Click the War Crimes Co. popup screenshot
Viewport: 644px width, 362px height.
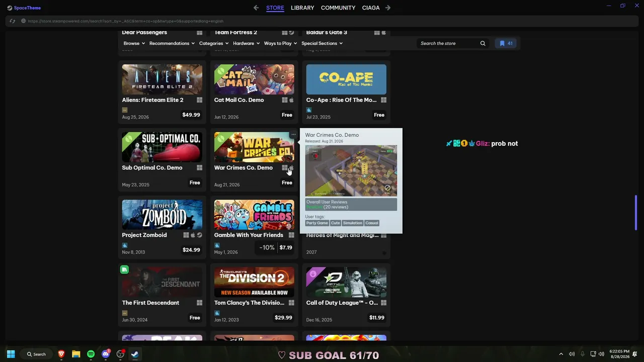tap(351, 171)
